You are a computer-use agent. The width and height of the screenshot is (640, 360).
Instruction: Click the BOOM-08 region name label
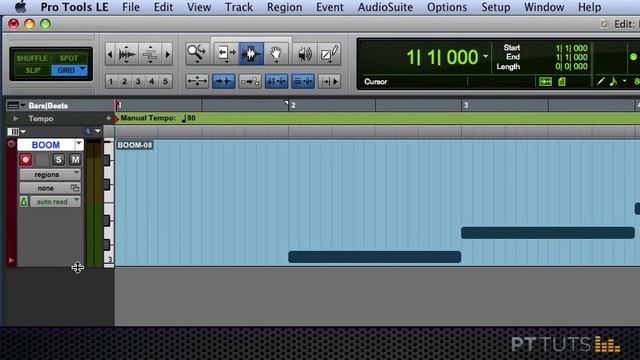(x=135, y=145)
